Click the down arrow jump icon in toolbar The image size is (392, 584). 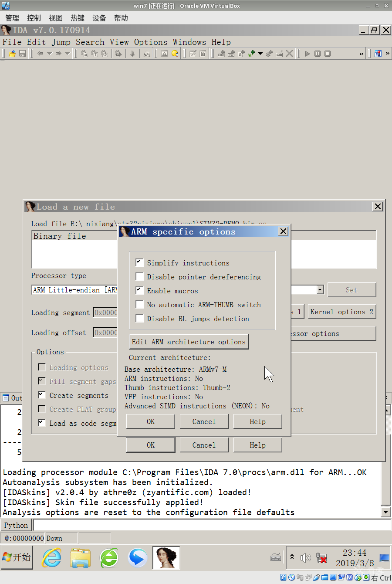pos(132,54)
